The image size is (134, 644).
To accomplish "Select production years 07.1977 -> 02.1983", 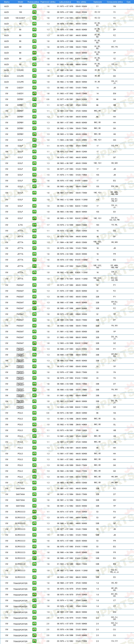I will click(x=65, y=18).
